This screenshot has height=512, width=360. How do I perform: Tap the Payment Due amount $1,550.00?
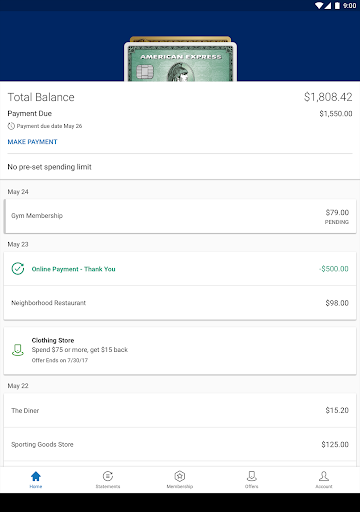(x=336, y=114)
